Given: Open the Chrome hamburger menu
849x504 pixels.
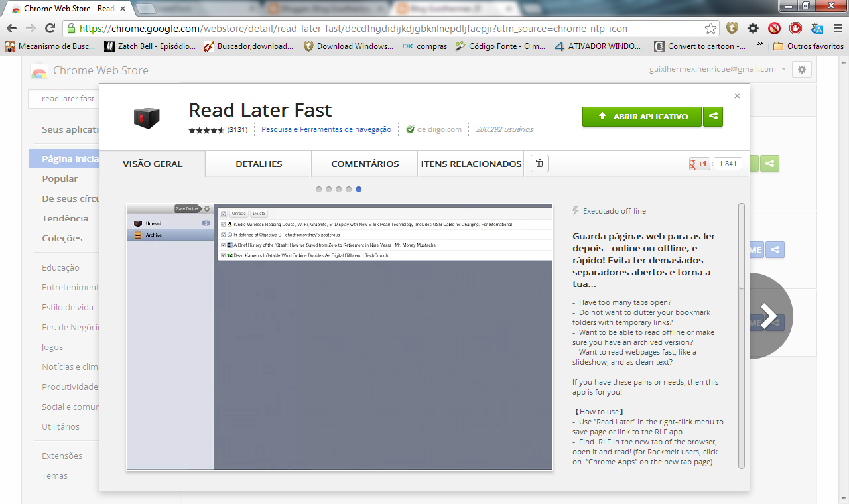Looking at the screenshot, I should tap(838, 29).
